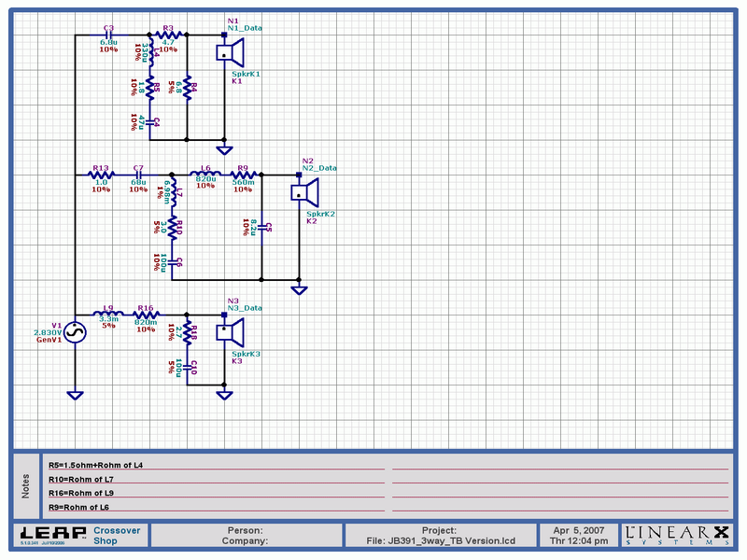Click the Person and Company field
This screenshot has width=747, height=560.
(247, 535)
